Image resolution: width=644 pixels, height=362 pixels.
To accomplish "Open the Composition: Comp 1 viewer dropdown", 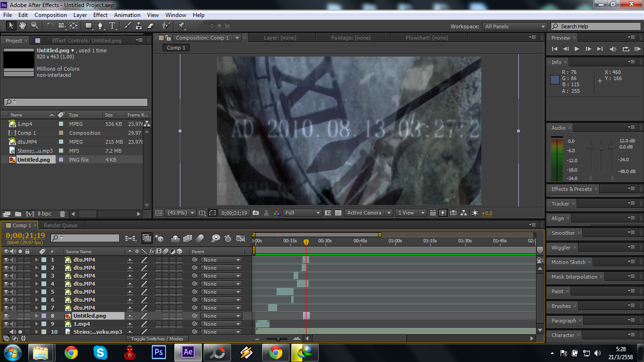I will coord(237,38).
